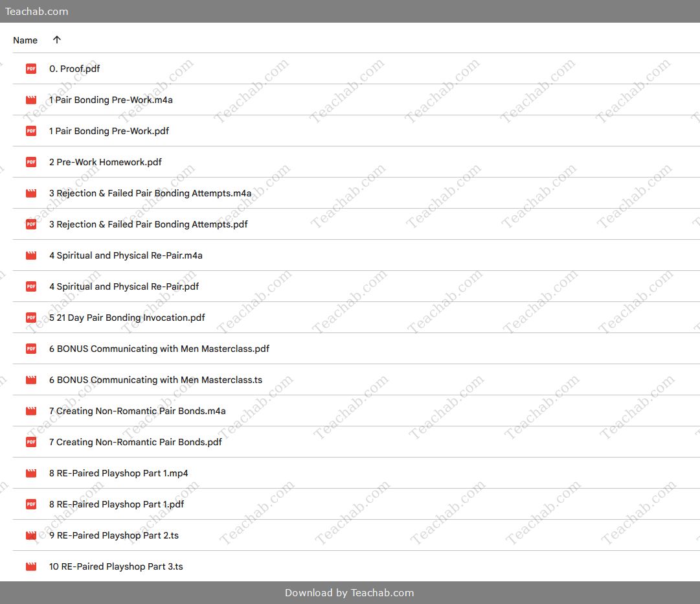Click PDF icon for 5 21 Day Pair Bonding Invocation
This screenshot has width=700, height=604.
[31, 318]
